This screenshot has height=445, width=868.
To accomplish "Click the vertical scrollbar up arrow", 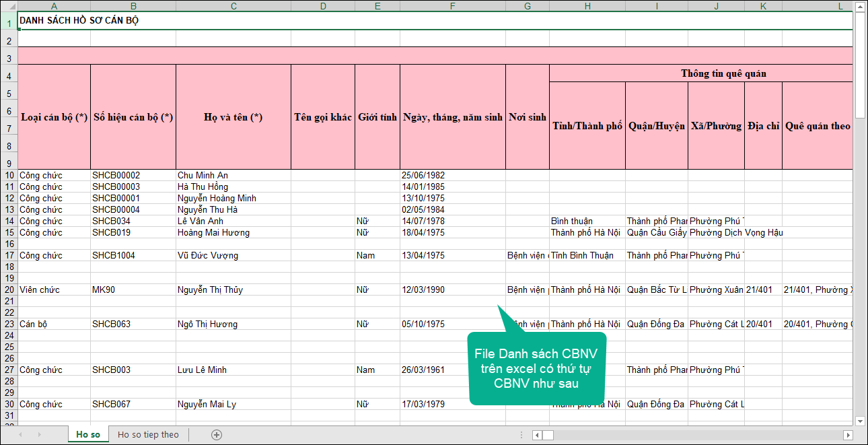I will 859,6.
